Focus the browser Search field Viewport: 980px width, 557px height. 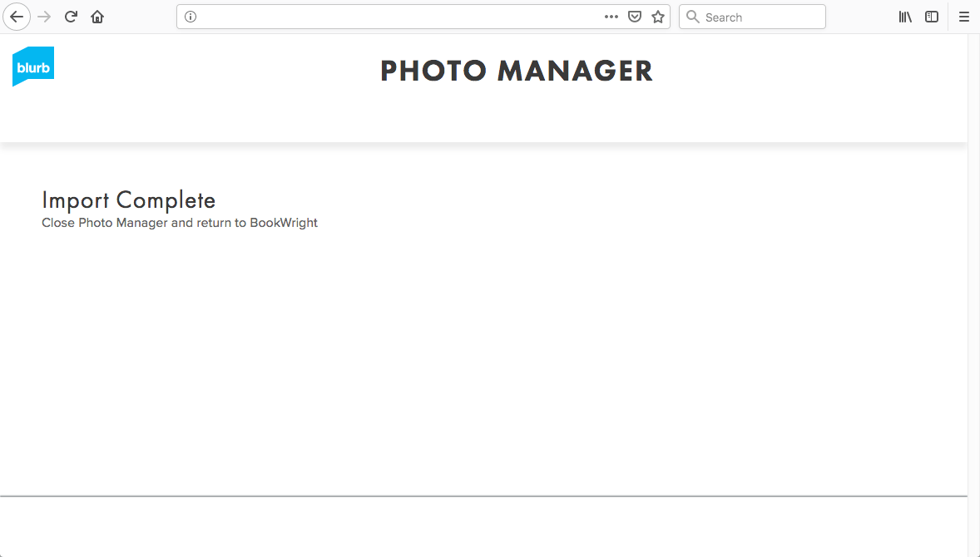[752, 17]
